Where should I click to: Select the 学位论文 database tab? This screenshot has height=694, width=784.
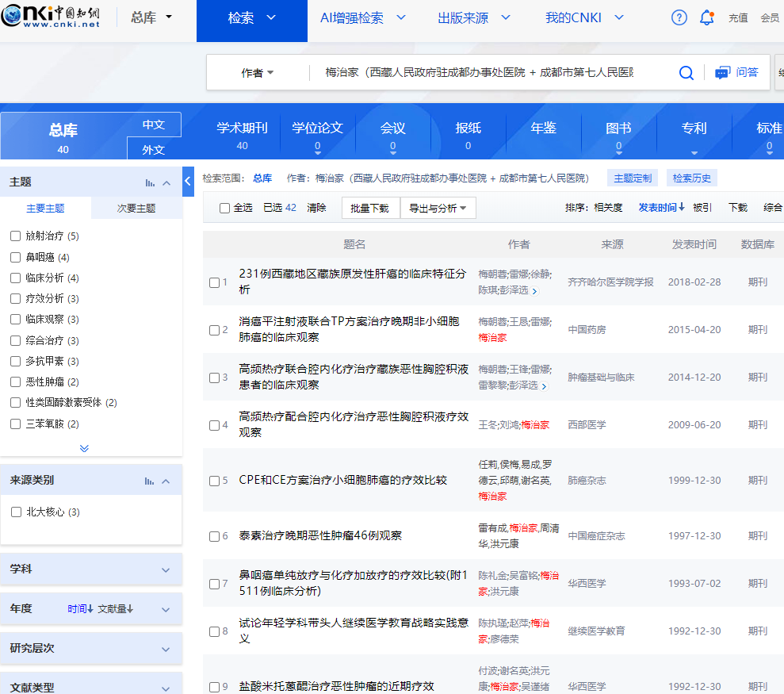[x=317, y=128]
